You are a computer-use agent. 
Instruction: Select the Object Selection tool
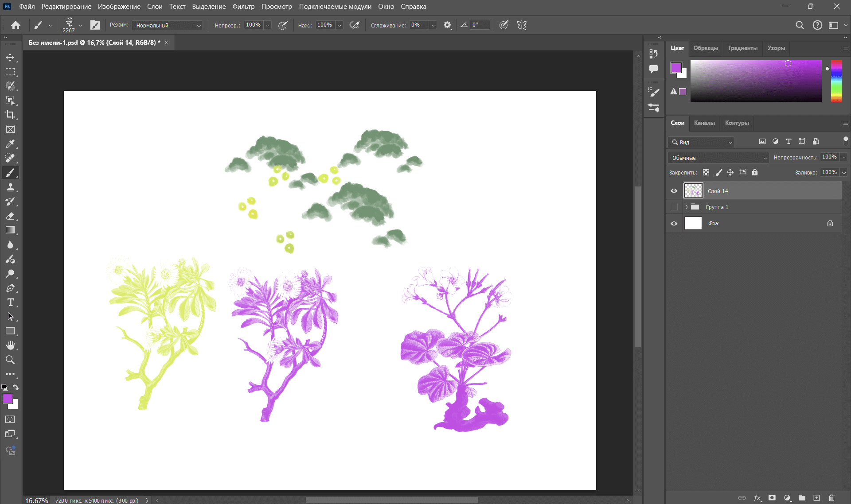click(x=10, y=101)
